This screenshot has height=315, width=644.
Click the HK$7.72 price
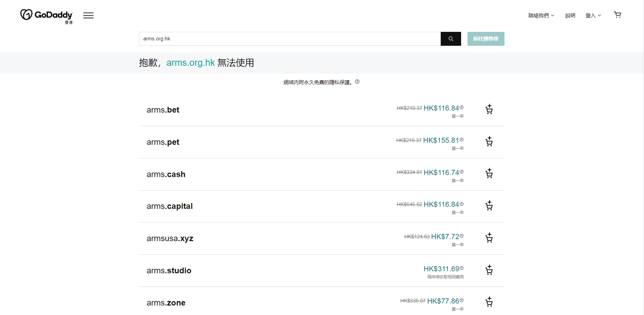445,237
